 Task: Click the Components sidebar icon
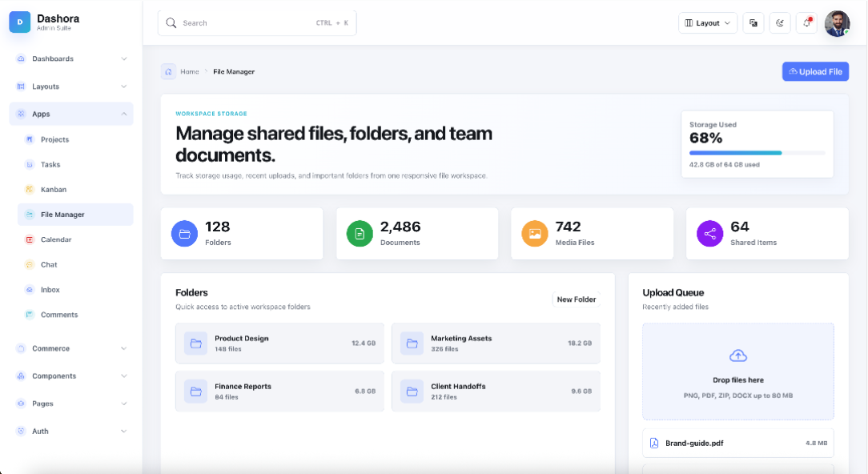coord(21,376)
